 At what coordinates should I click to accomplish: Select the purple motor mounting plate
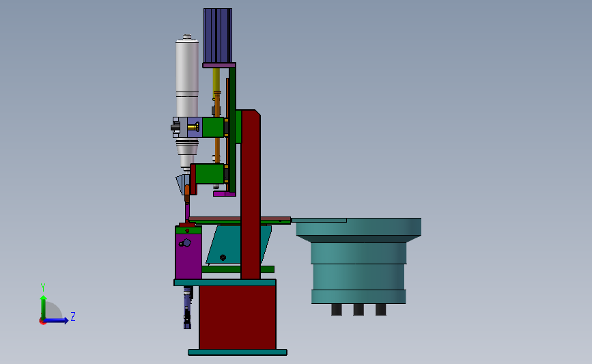pos(219,66)
